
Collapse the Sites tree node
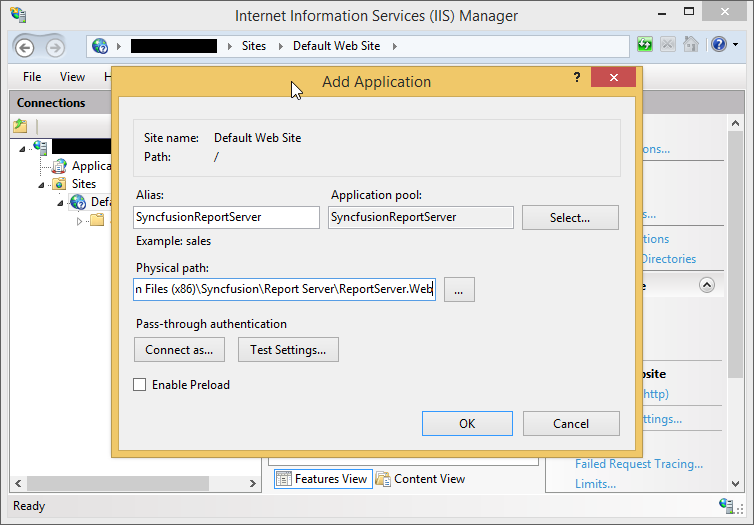[41, 185]
